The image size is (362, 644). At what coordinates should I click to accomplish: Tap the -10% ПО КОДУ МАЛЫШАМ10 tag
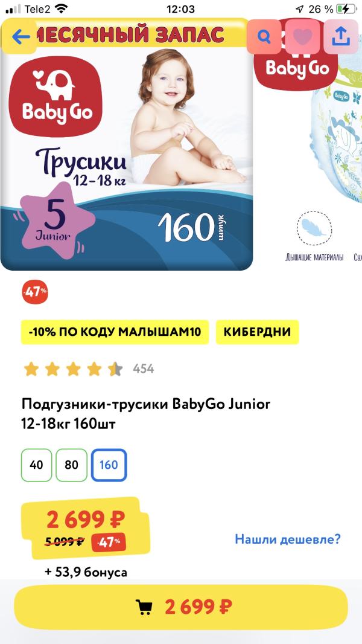pos(115,332)
